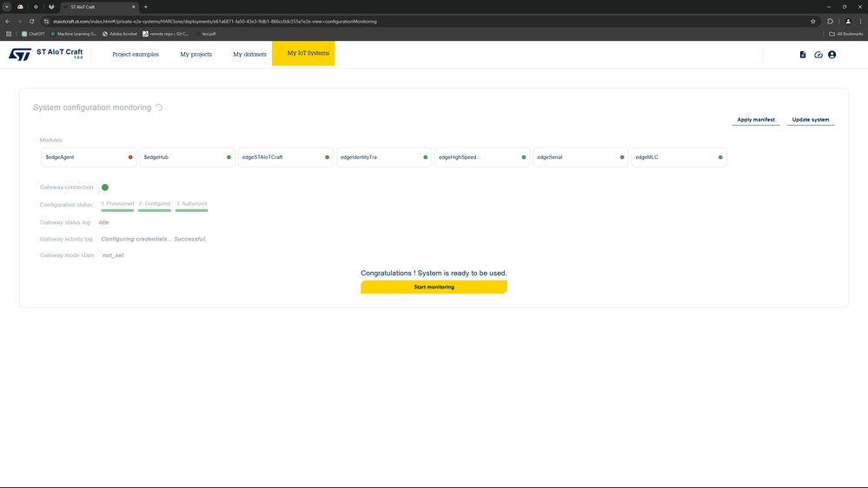Open Project examples menu

pos(136,54)
